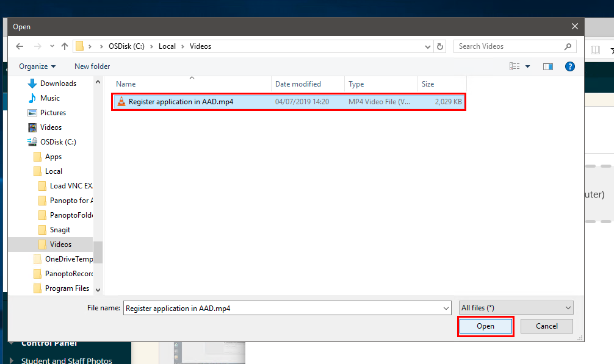
Task: Open Downloads in the navigation pane
Action: click(58, 84)
